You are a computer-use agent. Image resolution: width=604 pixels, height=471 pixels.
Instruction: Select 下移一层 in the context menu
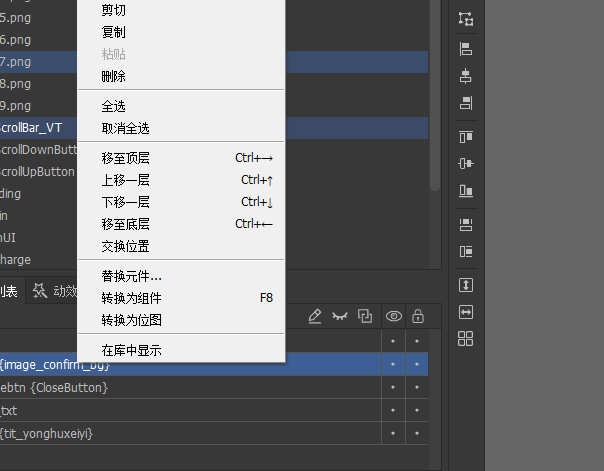(181, 202)
